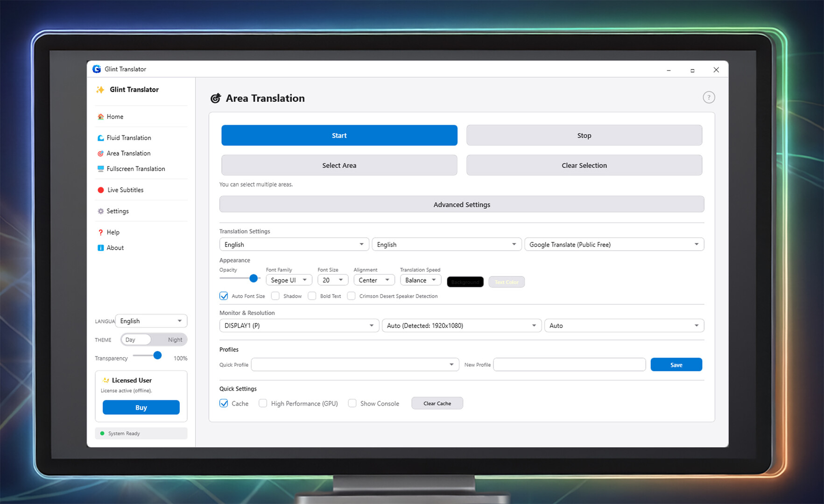Switch theme to Night
This screenshot has width=824, height=504.
[x=175, y=340]
